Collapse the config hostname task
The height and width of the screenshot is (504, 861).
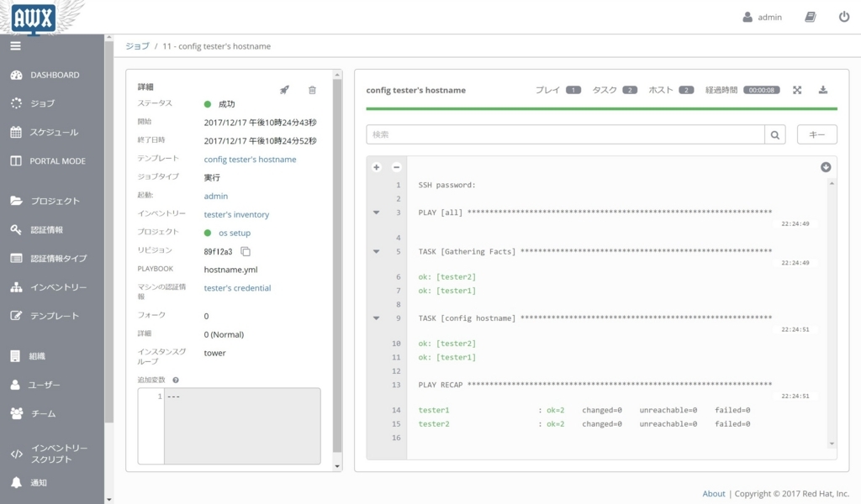coord(376,318)
